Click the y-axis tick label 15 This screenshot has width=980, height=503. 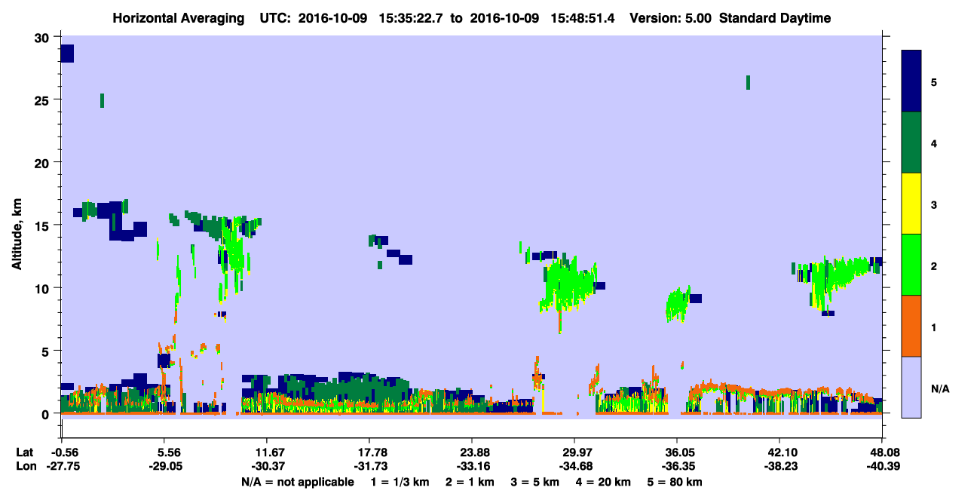pyautogui.click(x=43, y=225)
